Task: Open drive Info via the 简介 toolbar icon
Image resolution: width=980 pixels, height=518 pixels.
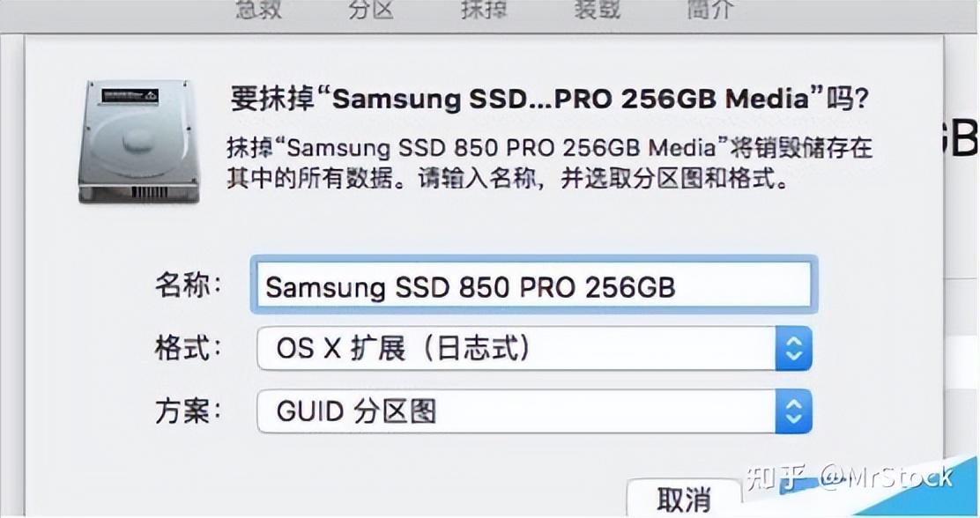Action: click(x=708, y=11)
